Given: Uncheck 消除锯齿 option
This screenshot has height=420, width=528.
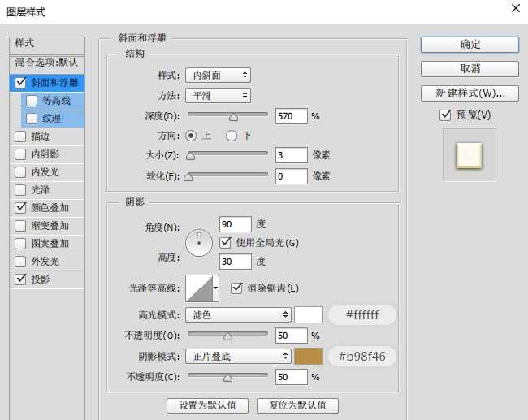Looking at the screenshot, I should (237, 288).
